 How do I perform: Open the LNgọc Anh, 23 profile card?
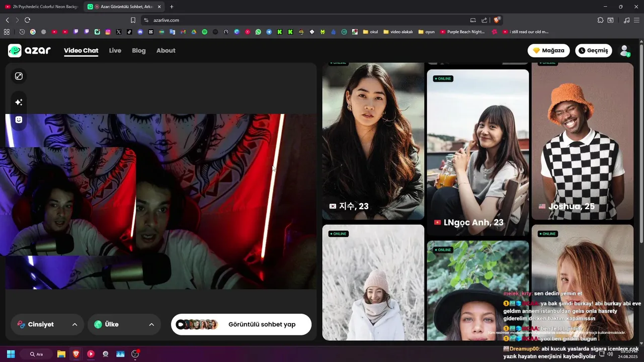click(x=478, y=153)
